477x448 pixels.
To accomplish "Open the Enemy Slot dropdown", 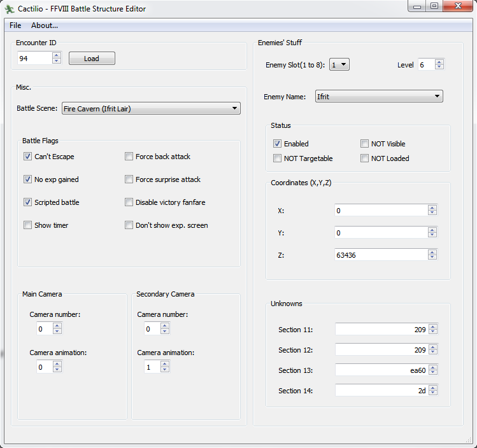I will coord(339,64).
